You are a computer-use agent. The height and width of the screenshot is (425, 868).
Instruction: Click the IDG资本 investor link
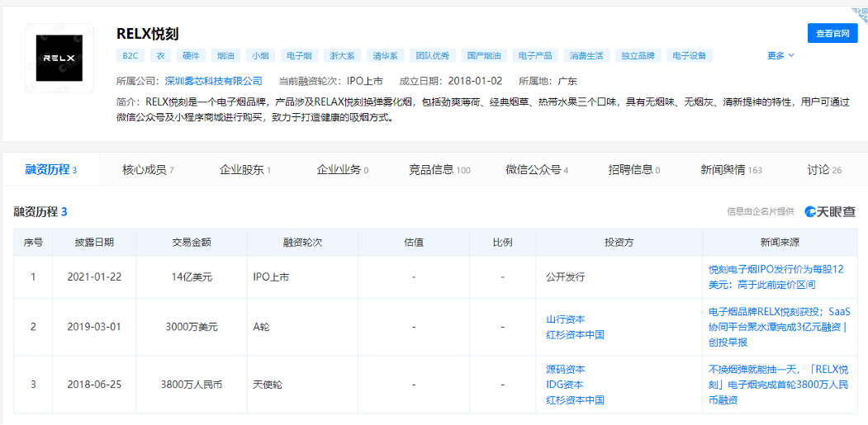(x=565, y=385)
